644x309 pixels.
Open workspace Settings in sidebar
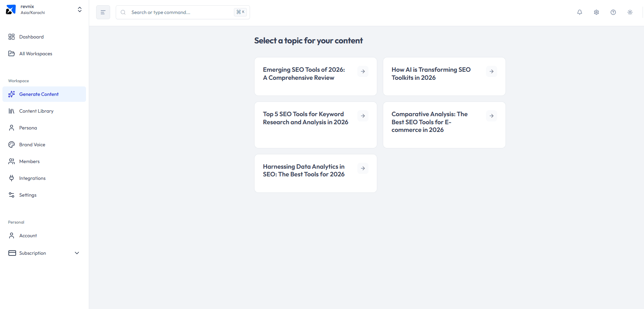(x=44, y=195)
